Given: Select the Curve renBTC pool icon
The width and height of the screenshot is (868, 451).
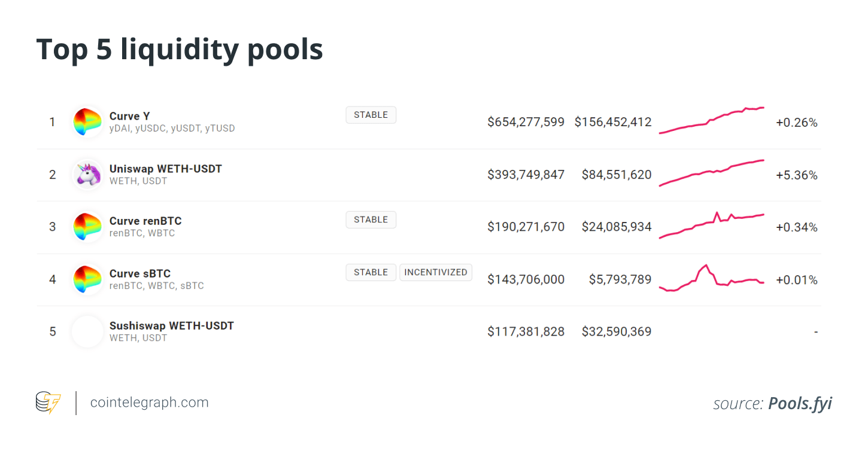Looking at the screenshot, I should (x=87, y=227).
